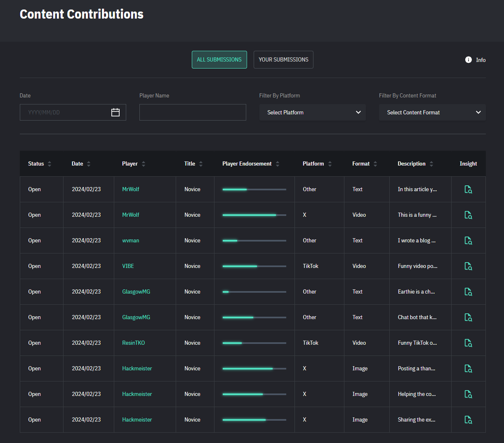Click the Info icon at top right

point(469,60)
